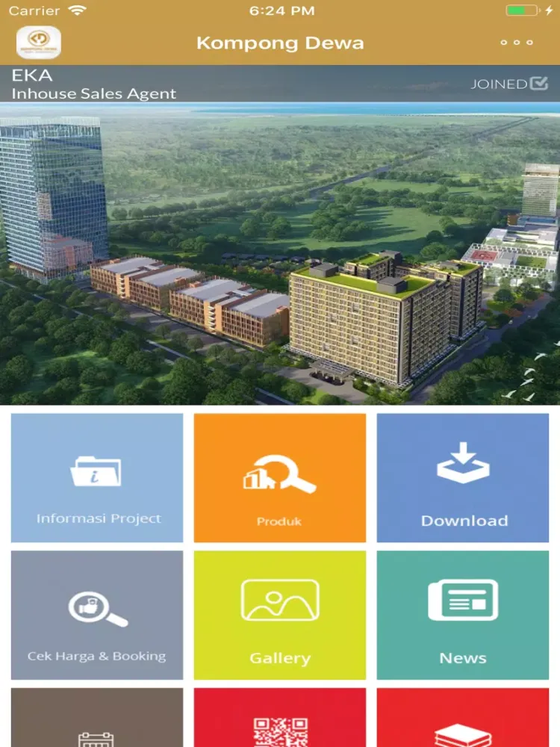Tap the Kompong Dewa header title
Screen dimensions: 560x747
point(280,43)
